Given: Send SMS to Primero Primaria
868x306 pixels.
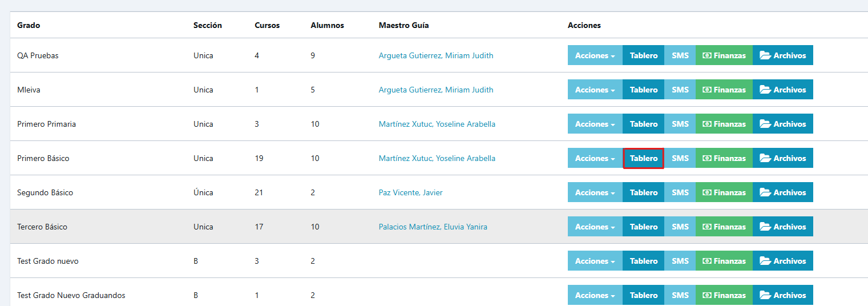Looking at the screenshot, I should pyautogui.click(x=680, y=124).
